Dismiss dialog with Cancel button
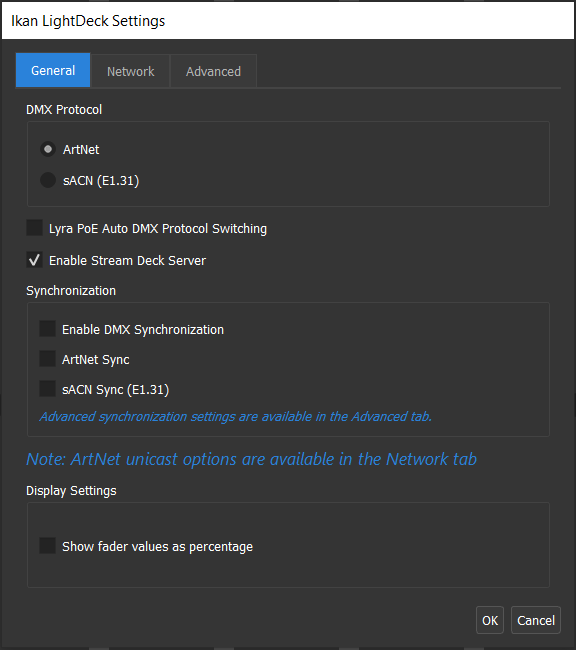 coord(536,620)
